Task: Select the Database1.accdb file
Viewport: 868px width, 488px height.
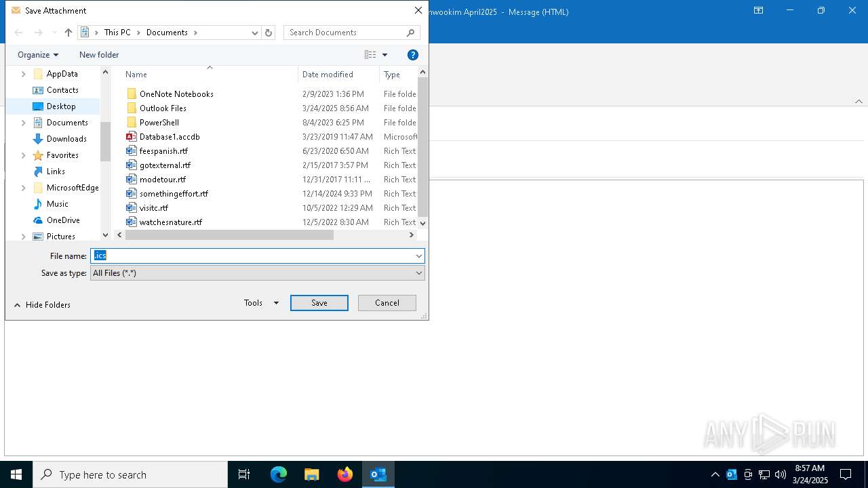Action: coord(170,137)
